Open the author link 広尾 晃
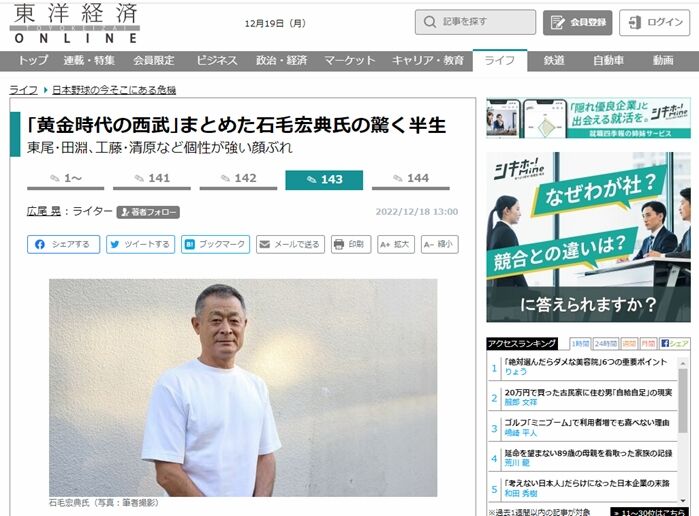This screenshot has height=516, width=699. (44, 211)
